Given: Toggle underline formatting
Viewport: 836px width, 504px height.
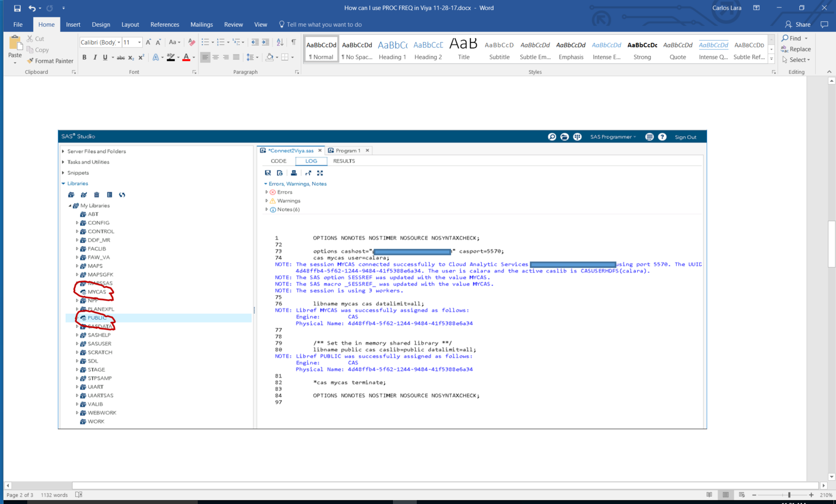Looking at the screenshot, I should click(105, 57).
